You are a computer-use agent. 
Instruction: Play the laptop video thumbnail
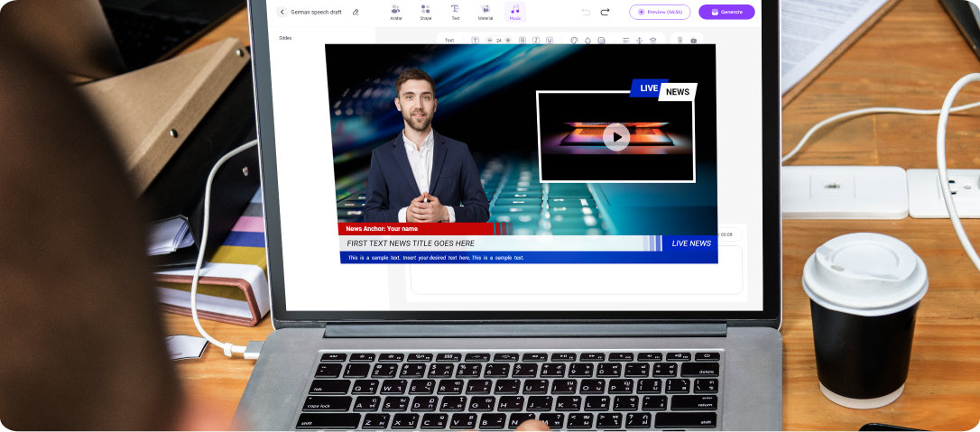click(616, 137)
